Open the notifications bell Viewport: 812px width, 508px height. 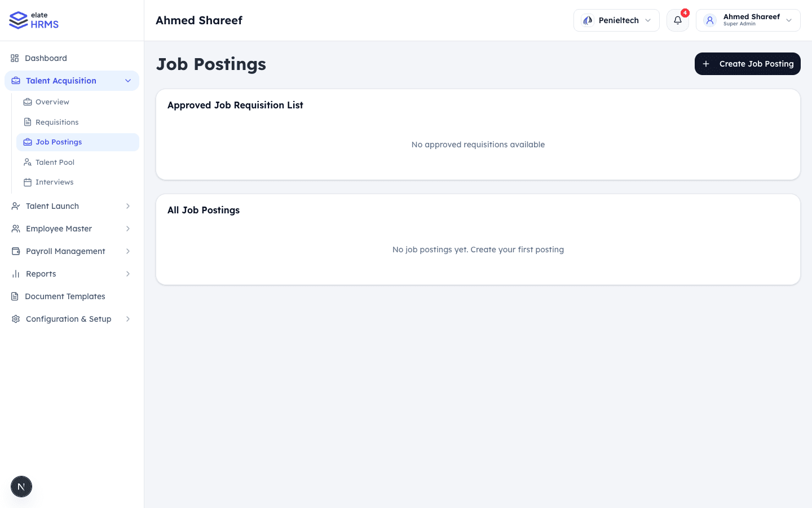coord(677,20)
